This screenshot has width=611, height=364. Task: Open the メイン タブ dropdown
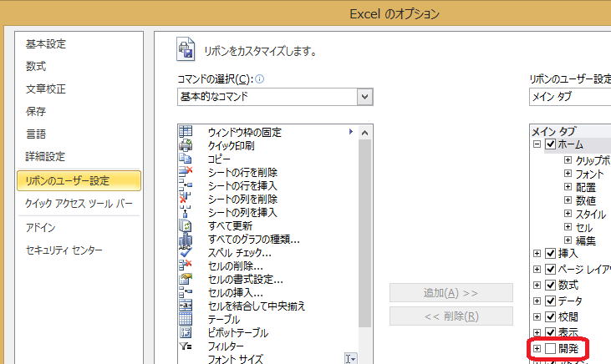pyautogui.click(x=570, y=97)
